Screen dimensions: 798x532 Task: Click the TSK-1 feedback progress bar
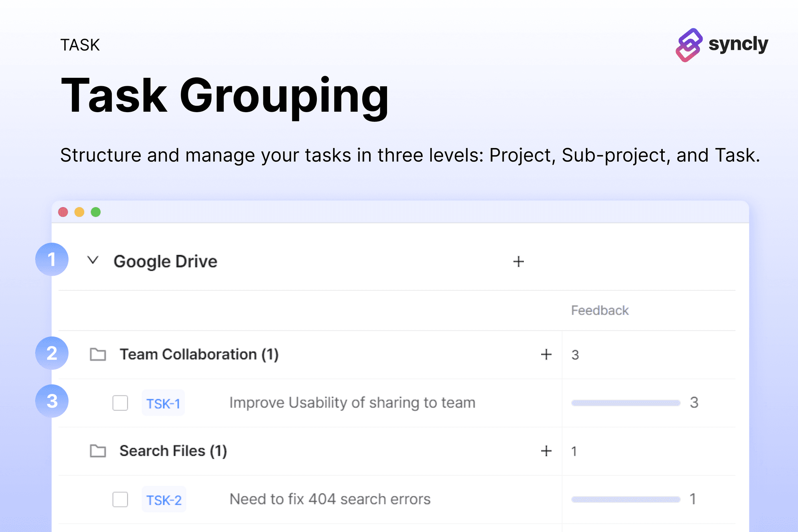tap(625, 403)
